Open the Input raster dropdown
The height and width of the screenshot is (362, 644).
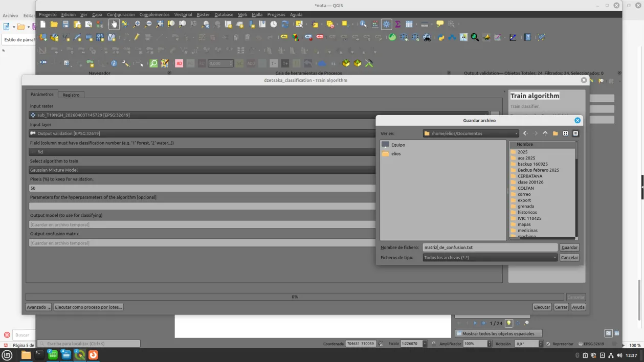258,115
